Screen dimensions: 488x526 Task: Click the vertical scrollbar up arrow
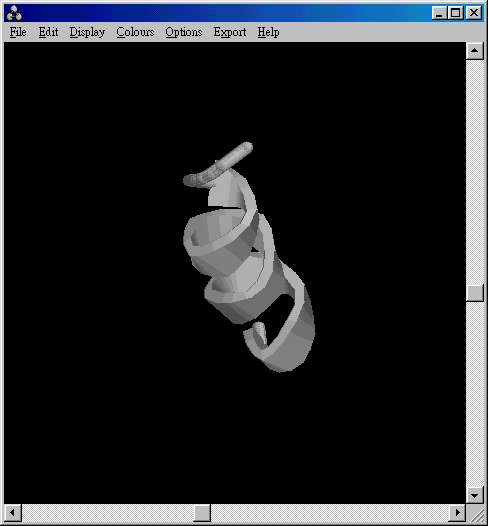click(x=474, y=51)
